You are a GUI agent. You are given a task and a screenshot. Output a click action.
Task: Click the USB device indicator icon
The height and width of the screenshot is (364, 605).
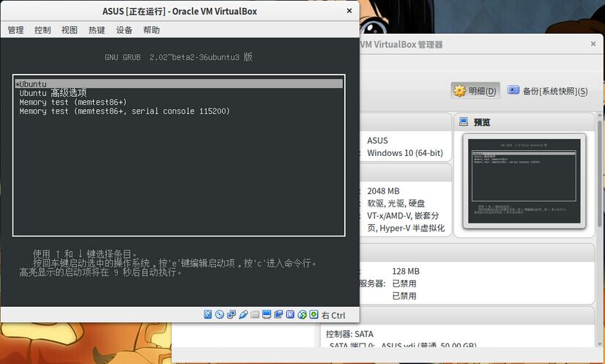[243, 315]
